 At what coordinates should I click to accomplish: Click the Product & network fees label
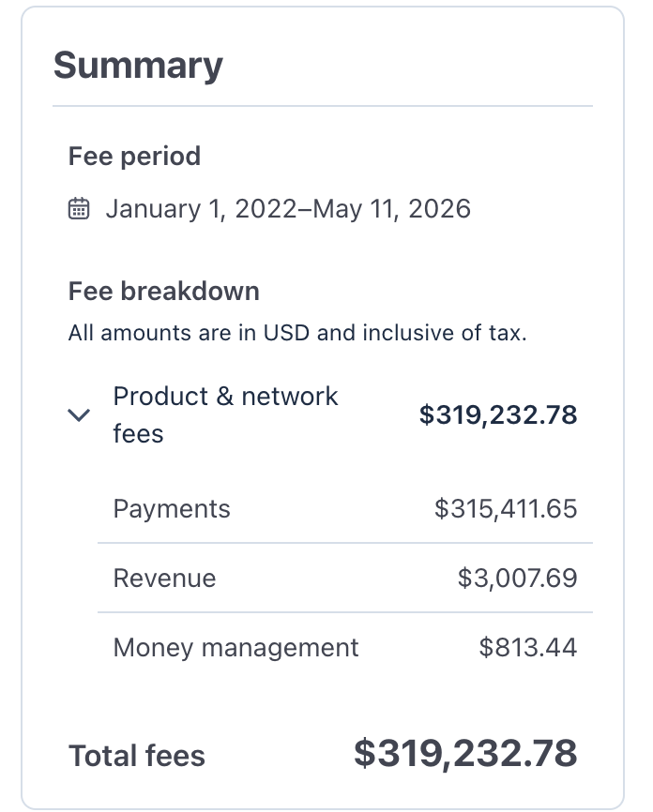pos(225,414)
